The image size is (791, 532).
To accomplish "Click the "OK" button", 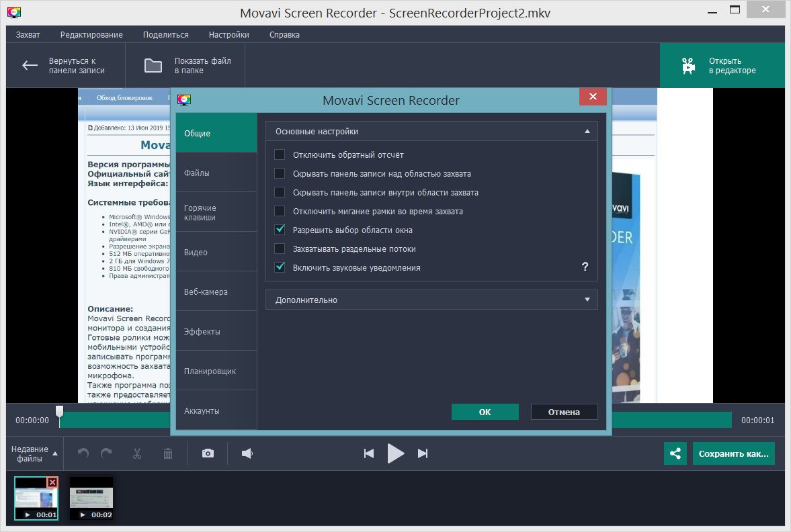I will (485, 412).
